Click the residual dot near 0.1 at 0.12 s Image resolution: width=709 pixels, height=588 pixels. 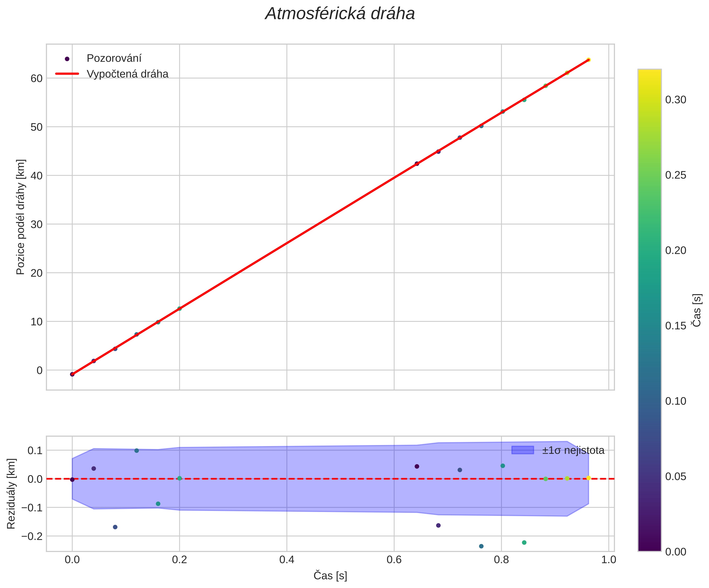coord(137,450)
